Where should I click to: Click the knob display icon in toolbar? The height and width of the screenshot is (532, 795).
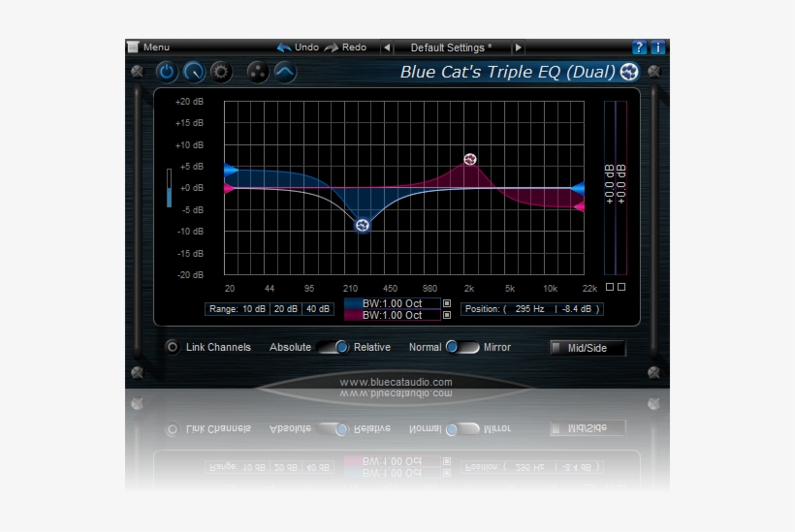coord(194,72)
